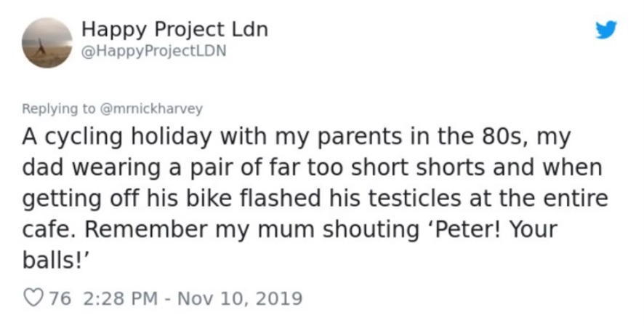Open the Happy Project Ldn display name

click(175, 30)
